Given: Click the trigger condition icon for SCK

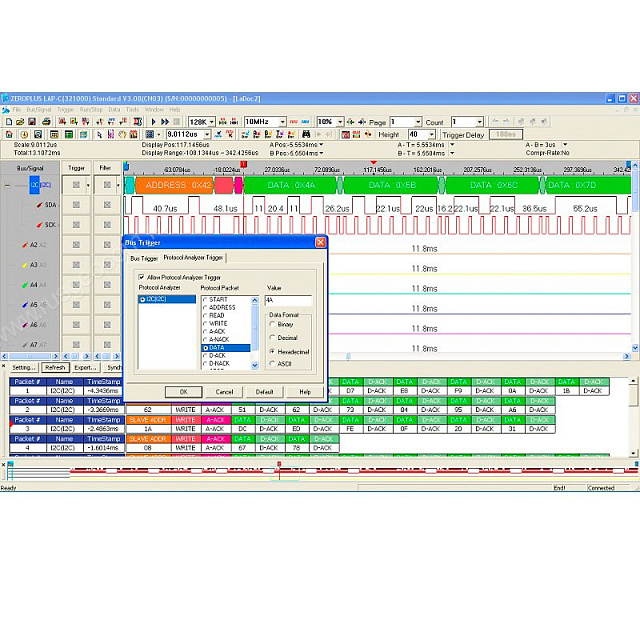Looking at the screenshot, I should [x=76, y=225].
